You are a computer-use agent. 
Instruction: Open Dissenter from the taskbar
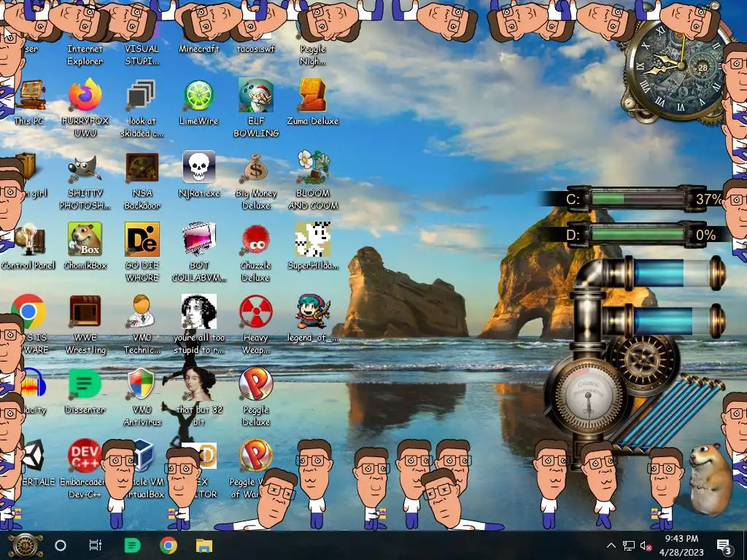click(x=133, y=545)
